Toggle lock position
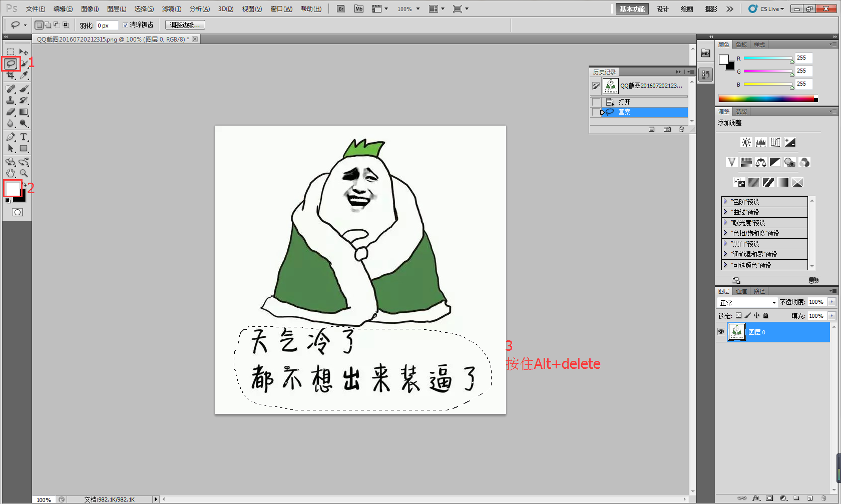The height and width of the screenshot is (504, 841). [757, 315]
